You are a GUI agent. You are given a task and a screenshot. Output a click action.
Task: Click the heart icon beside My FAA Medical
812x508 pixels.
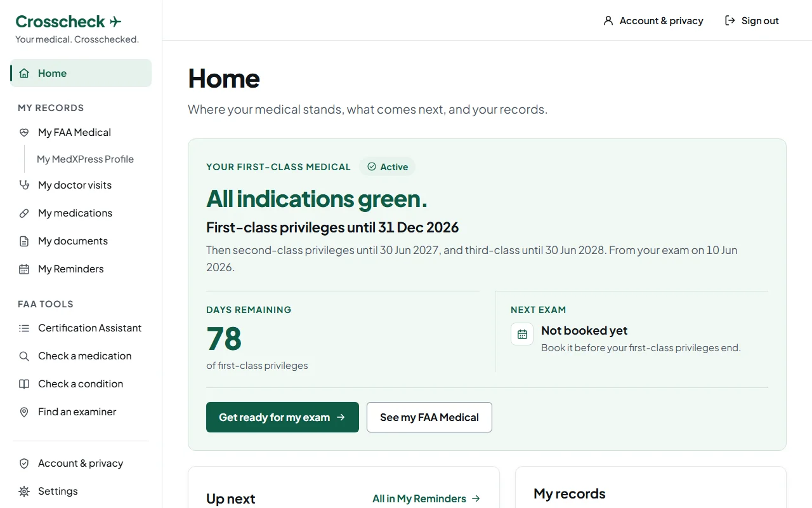24,132
